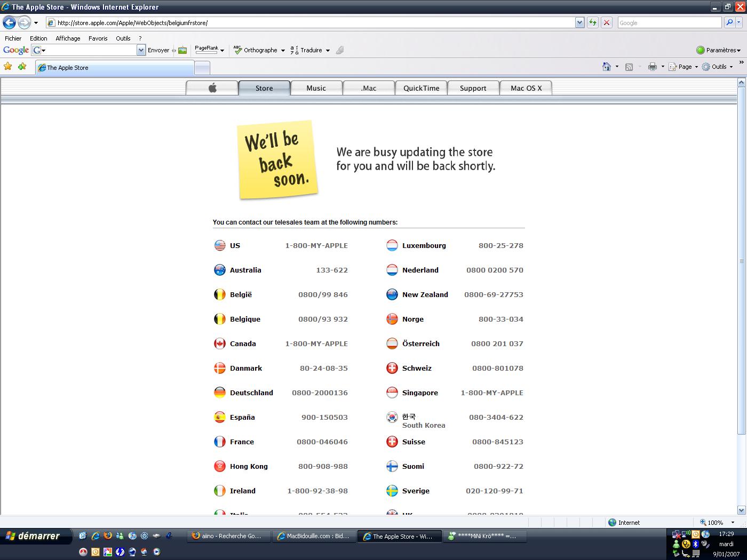
Task: Open the Favoris menu
Action: [98, 38]
